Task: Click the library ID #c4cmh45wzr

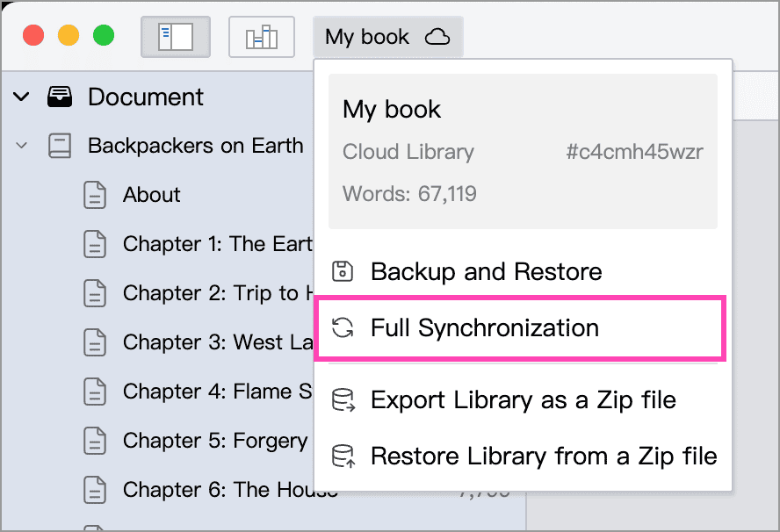Action: tap(634, 152)
